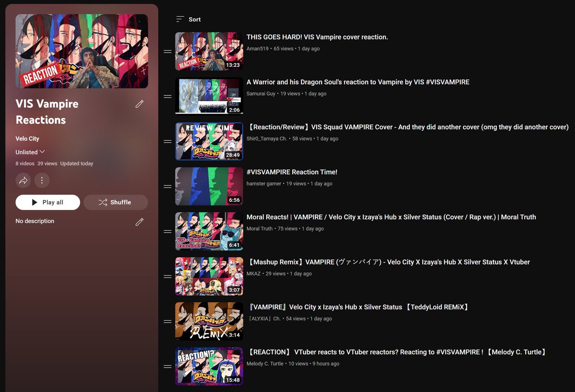Edit the playlist title with pencil icon
575x392 pixels.
[x=139, y=104]
